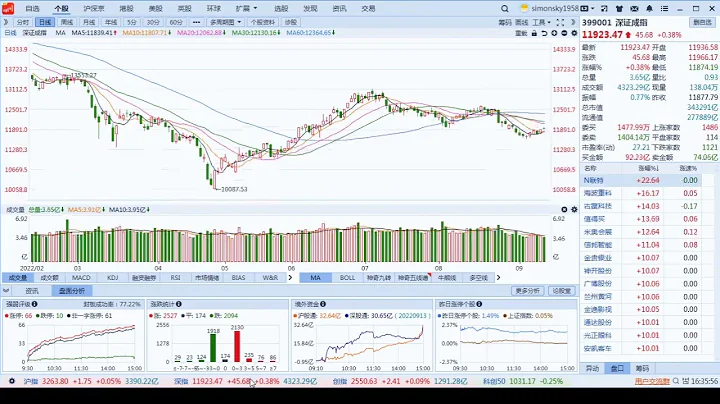Open volume panel settings gear
This screenshot has height=404, width=720.
(574, 209)
